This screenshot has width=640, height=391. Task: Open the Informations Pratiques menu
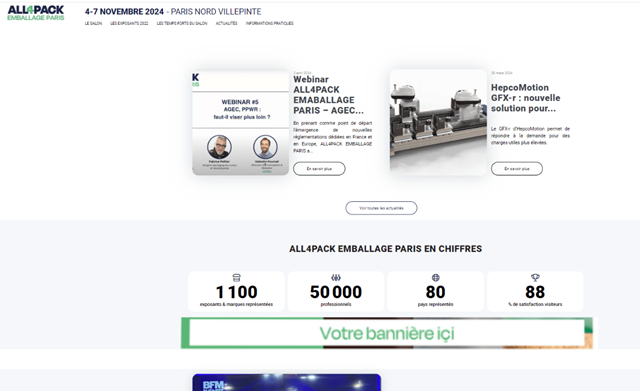click(x=269, y=23)
